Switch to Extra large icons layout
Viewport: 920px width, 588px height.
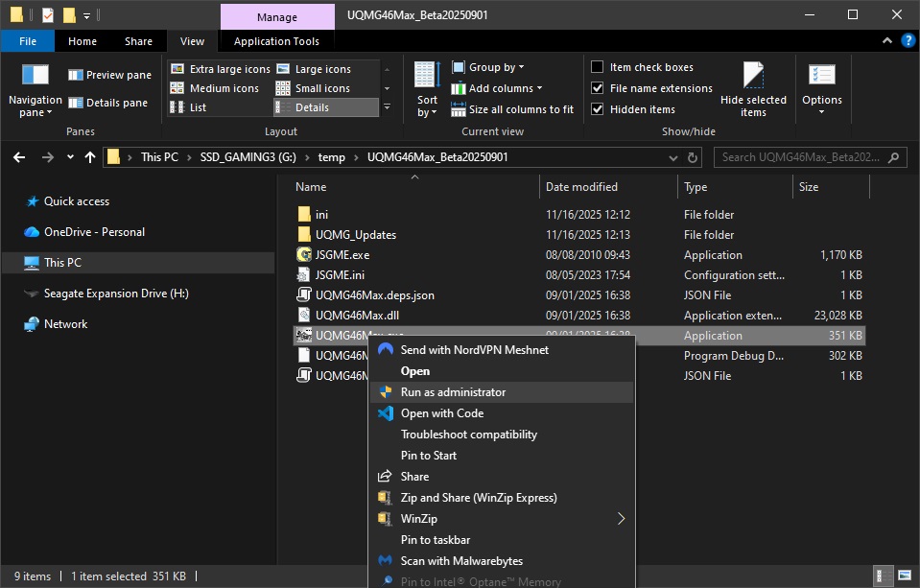[220, 69]
